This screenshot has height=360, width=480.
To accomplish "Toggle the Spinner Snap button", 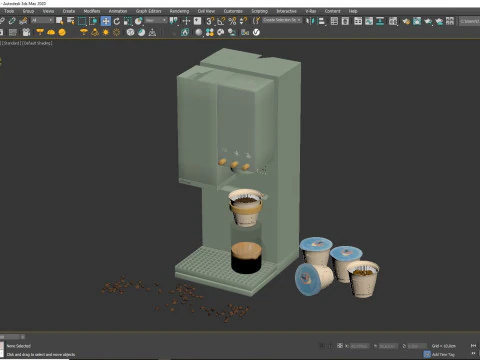I will pos(243,21).
